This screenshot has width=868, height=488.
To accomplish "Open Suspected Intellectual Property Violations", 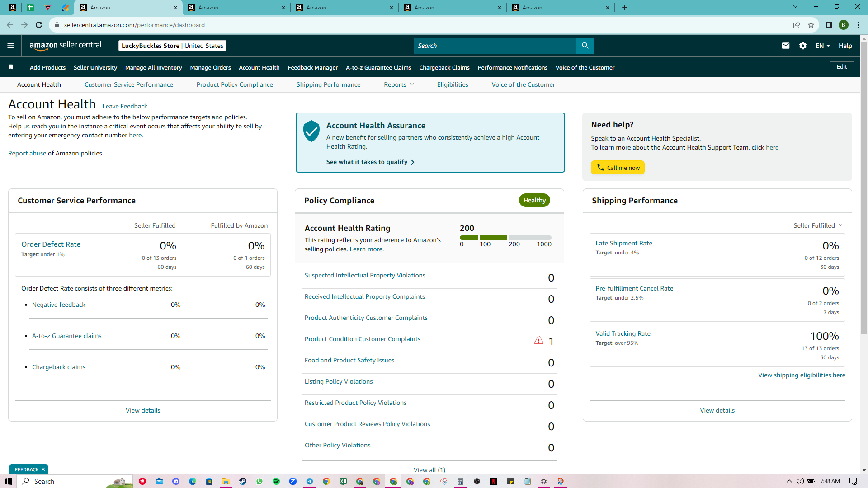I will point(365,275).
